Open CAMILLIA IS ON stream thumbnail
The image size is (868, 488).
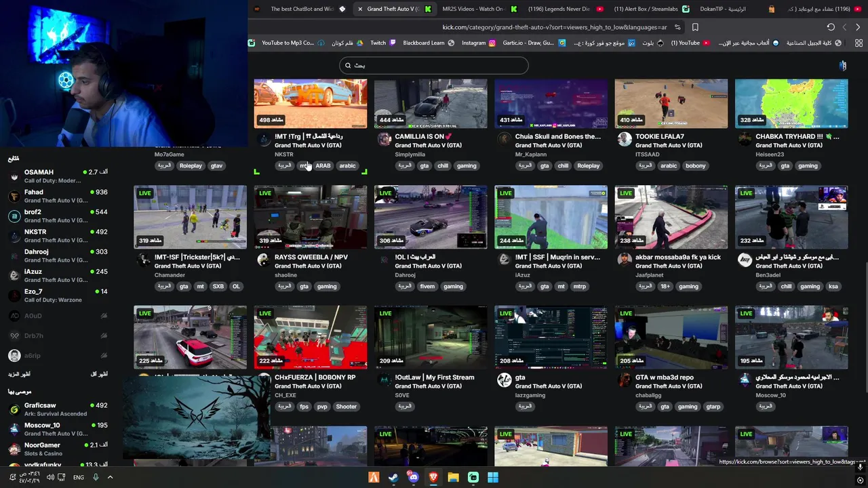coord(431,103)
